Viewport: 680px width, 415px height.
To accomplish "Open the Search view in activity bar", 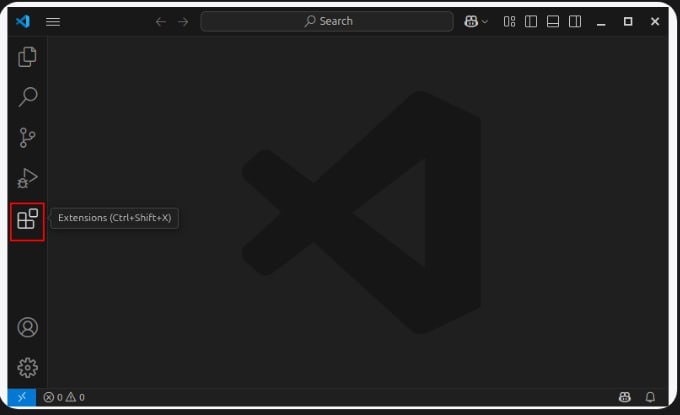I will [27, 97].
